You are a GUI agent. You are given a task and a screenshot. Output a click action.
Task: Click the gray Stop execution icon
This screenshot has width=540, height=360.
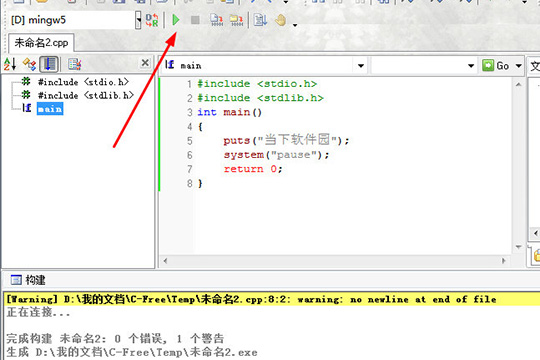coord(195,20)
